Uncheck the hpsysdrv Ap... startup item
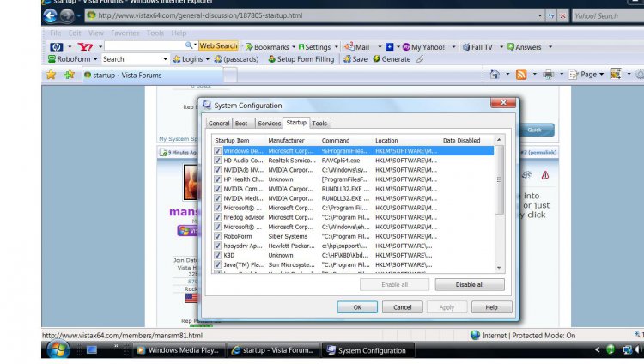Screen dimensions: 644x364 (x=218, y=246)
